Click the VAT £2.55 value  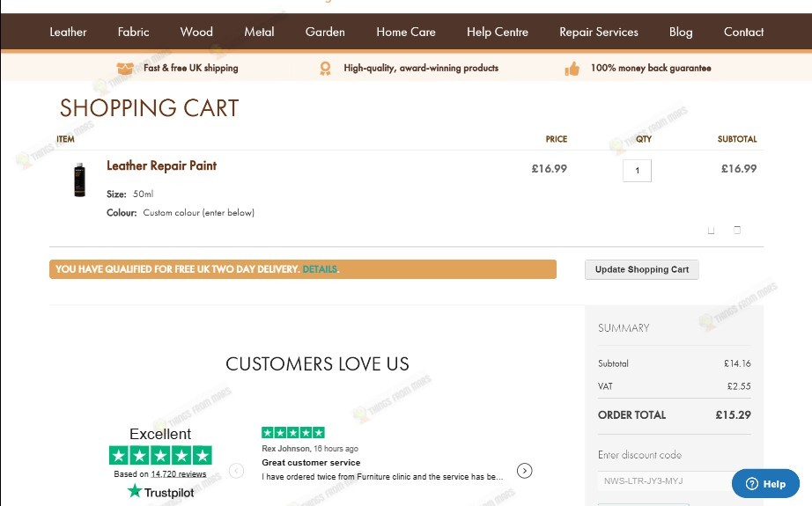coord(739,386)
